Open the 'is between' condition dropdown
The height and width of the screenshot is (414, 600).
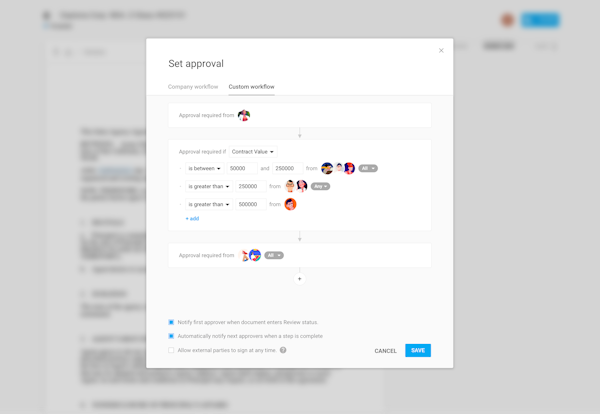(205, 168)
